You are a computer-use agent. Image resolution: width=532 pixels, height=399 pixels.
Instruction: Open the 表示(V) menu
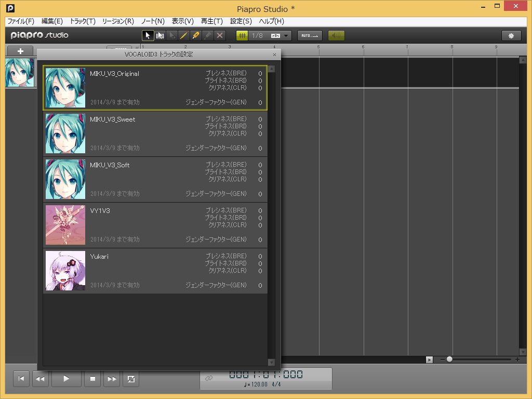[182, 21]
